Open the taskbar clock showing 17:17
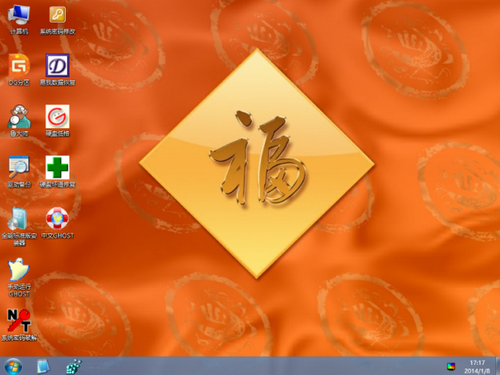This screenshot has width=500, height=375. tap(477, 363)
